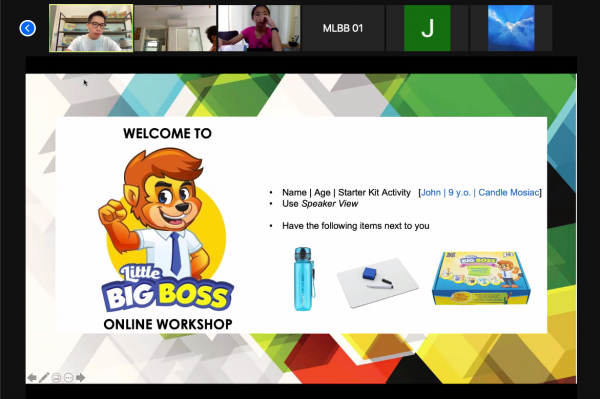
Task: Select the highlighted host video tile
Action: coord(91,28)
